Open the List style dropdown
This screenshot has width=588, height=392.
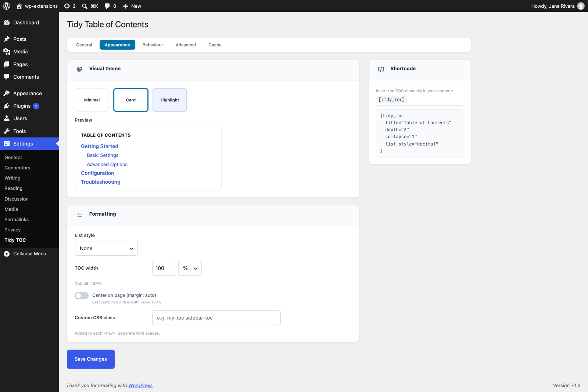106,248
